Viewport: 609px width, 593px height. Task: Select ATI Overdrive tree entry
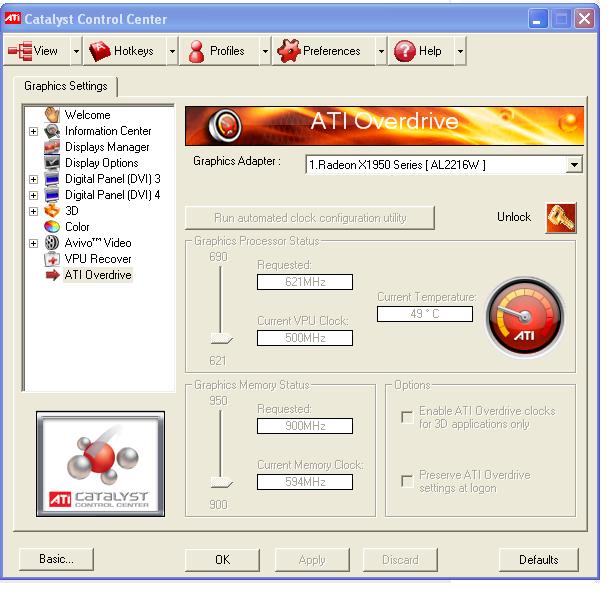98,275
